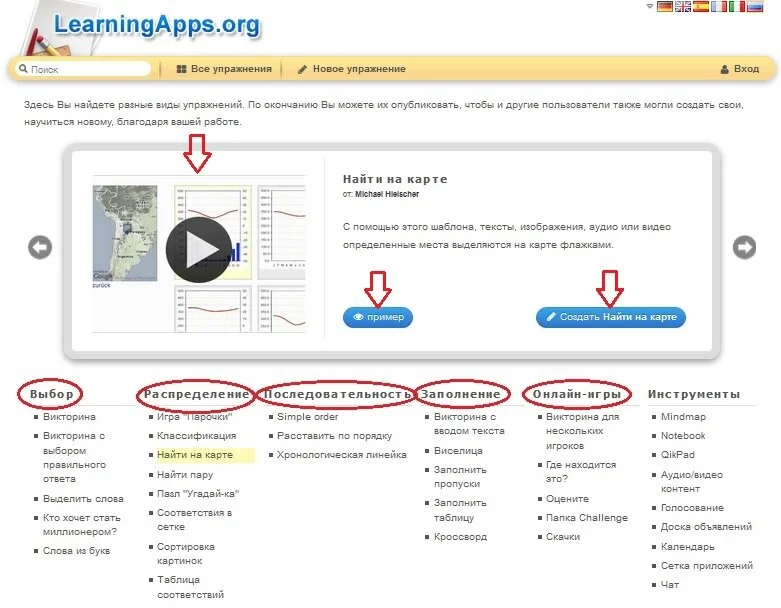Select Выделить слова template
The image size is (781, 608).
(x=83, y=499)
